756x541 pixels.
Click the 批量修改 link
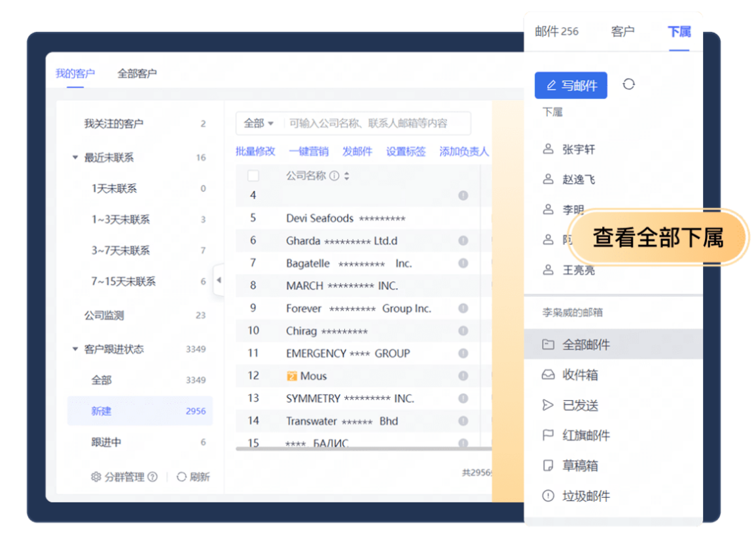255,151
